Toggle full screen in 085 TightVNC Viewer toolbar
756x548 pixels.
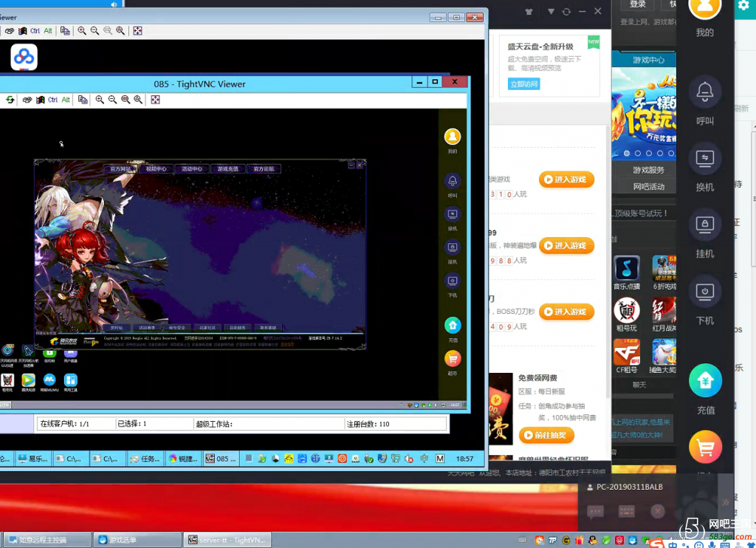tap(155, 100)
